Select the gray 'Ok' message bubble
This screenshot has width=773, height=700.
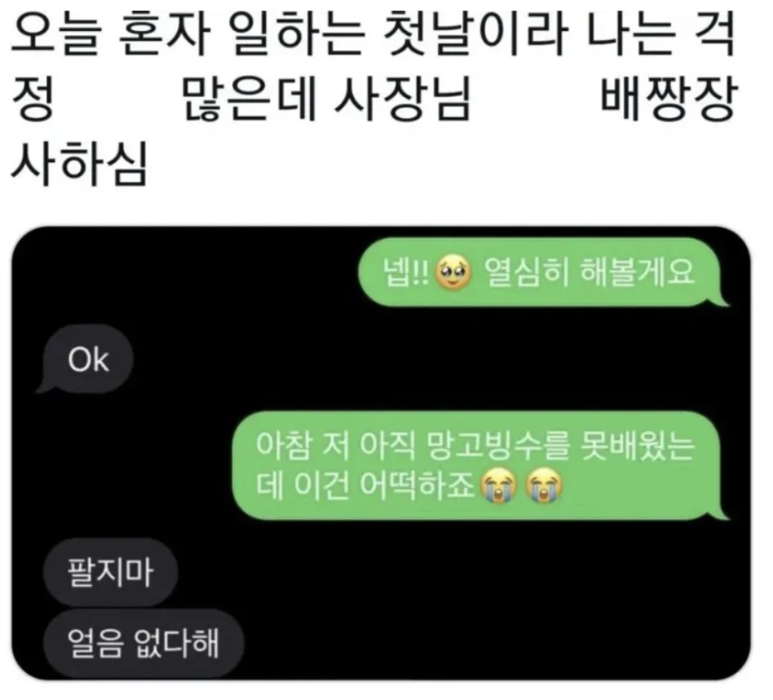85,359
